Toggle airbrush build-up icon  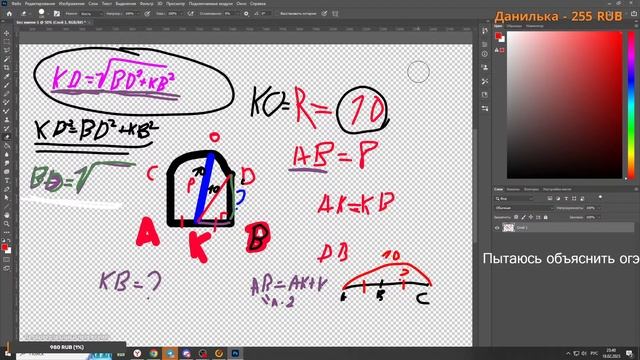tap(190, 13)
